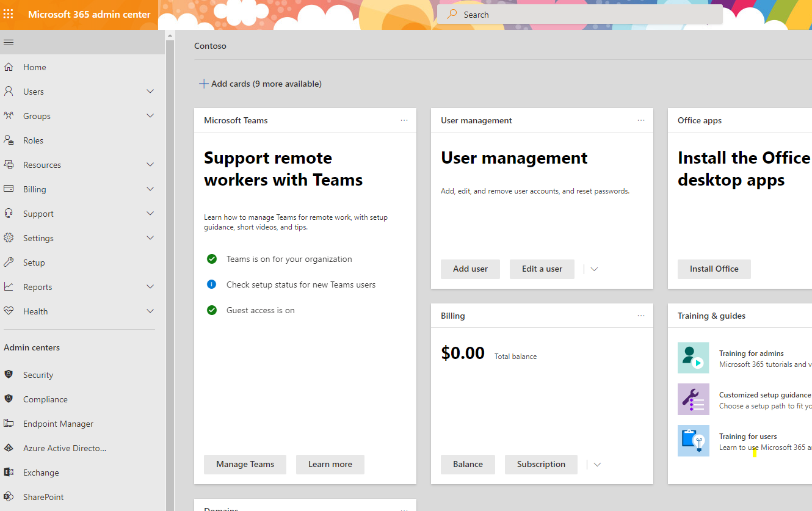The height and width of the screenshot is (511, 812).
Task: Click the Training for users thumbnail
Action: pos(694,441)
